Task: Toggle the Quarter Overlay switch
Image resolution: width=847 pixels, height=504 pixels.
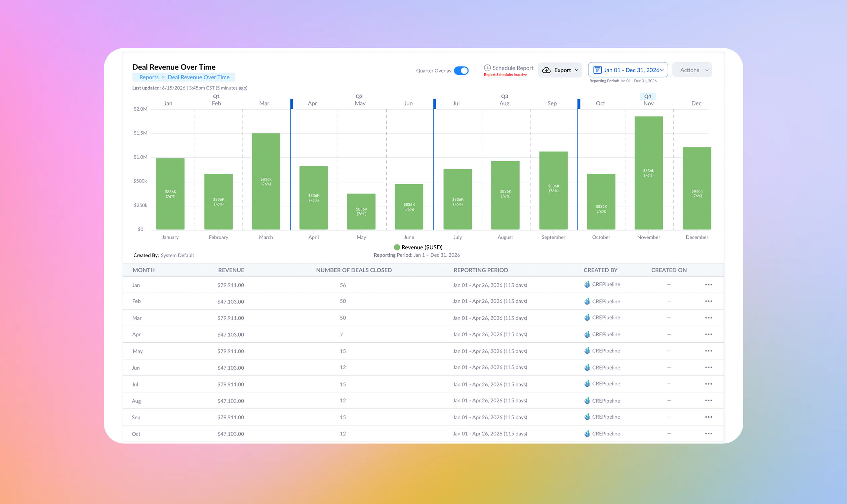Action: pyautogui.click(x=461, y=71)
